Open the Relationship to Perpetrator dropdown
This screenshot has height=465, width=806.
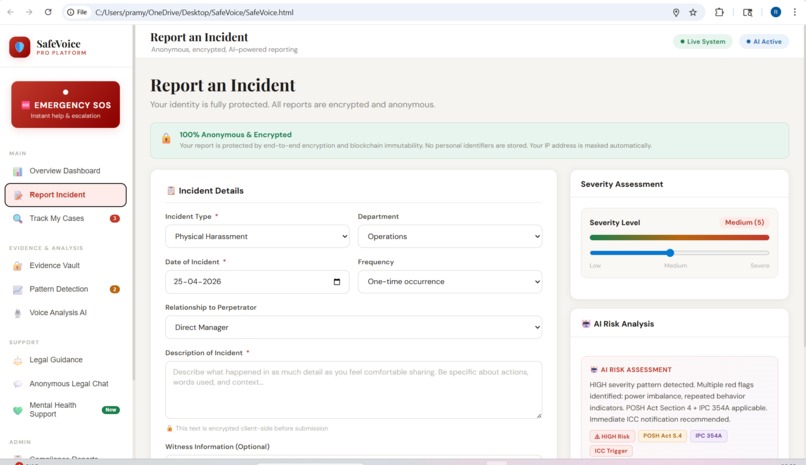[x=353, y=327]
